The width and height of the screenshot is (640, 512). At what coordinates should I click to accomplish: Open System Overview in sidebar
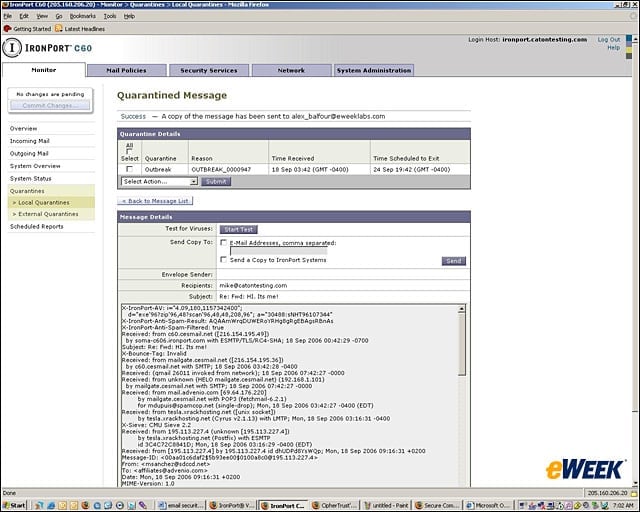[35, 166]
